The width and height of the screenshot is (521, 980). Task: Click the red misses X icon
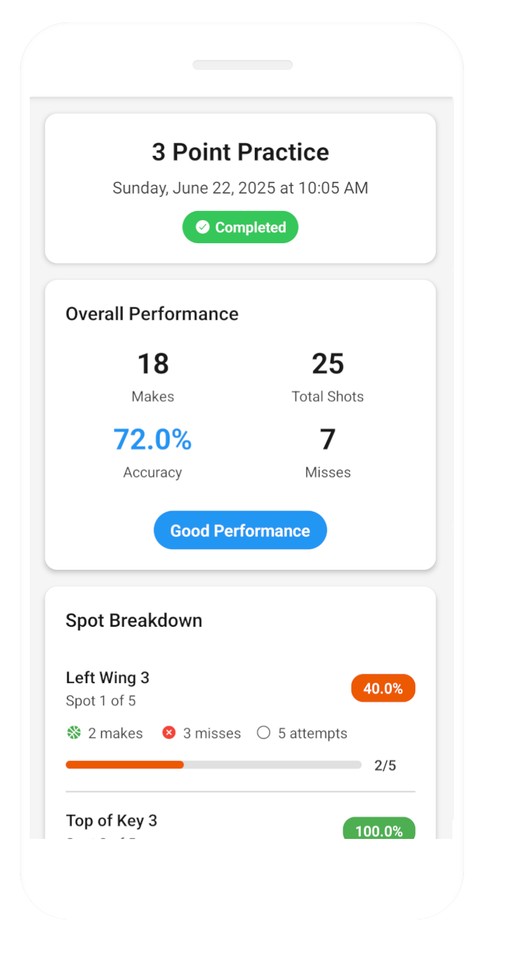[169, 733]
